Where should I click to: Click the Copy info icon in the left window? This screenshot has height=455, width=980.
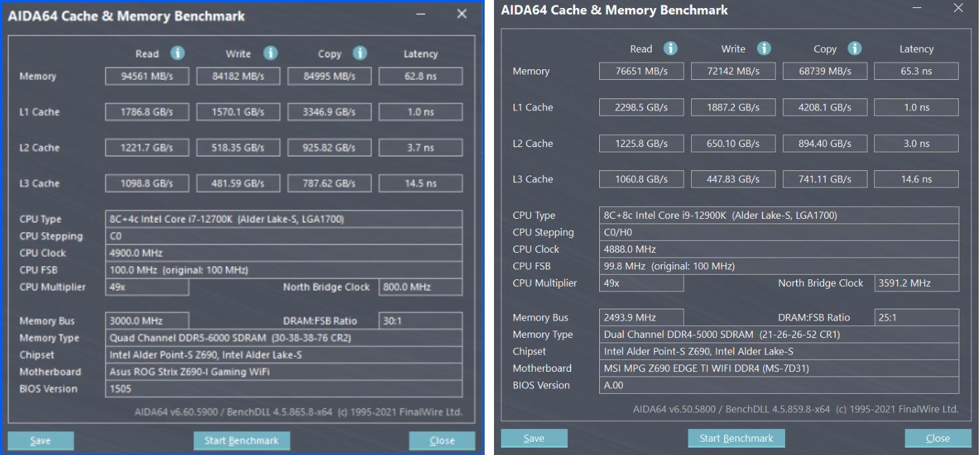pos(360,53)
